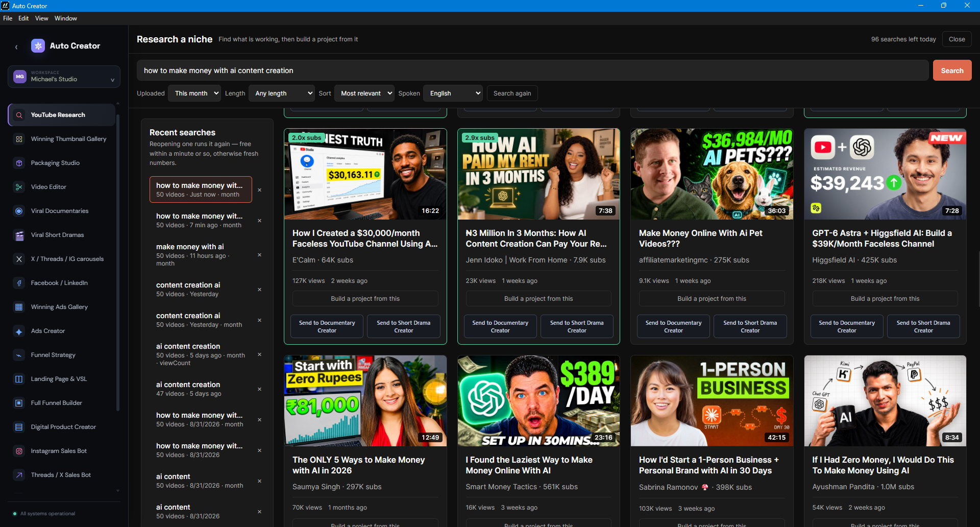
Task: Open X / Threads / IG carousels icon
Action: [19, 259]
